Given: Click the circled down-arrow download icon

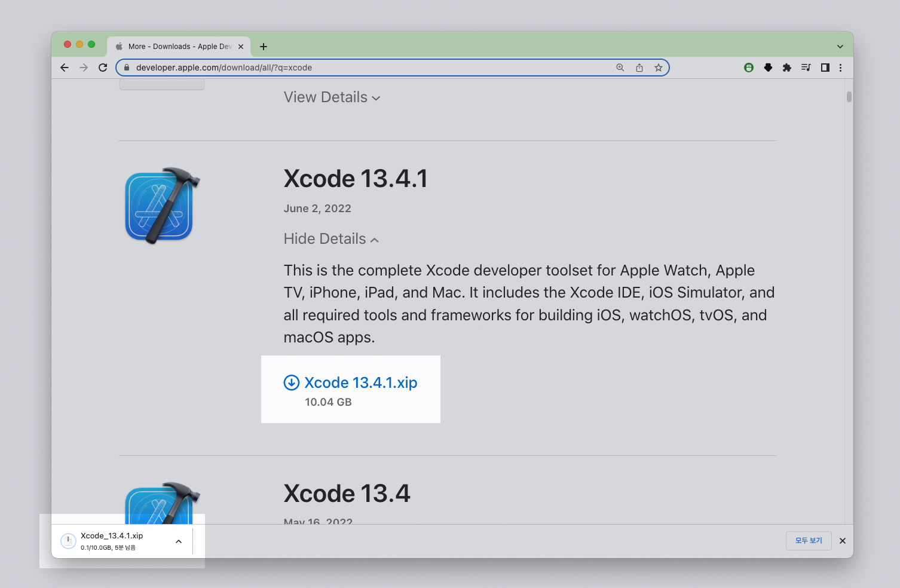Looking at the screenshot, I should (x=292, y=382).
